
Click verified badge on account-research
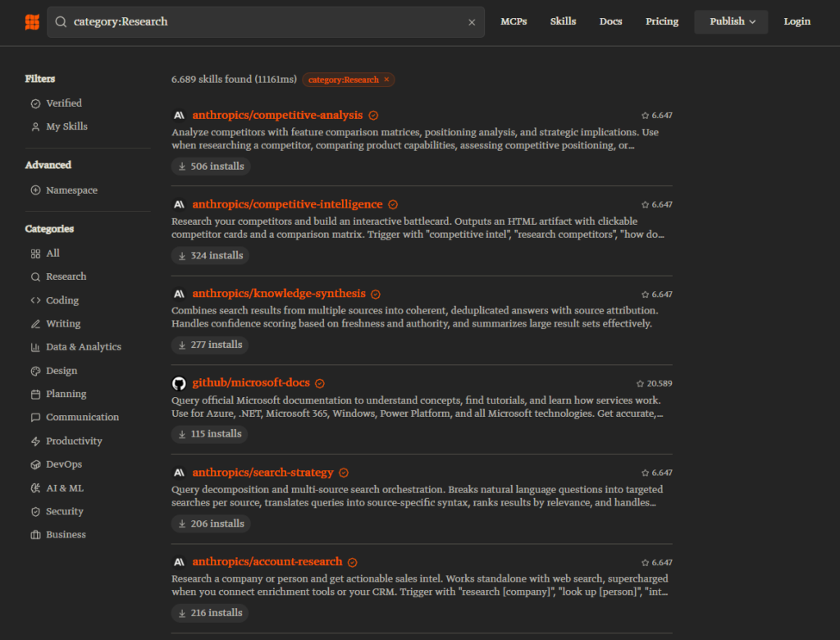(353, 562)
